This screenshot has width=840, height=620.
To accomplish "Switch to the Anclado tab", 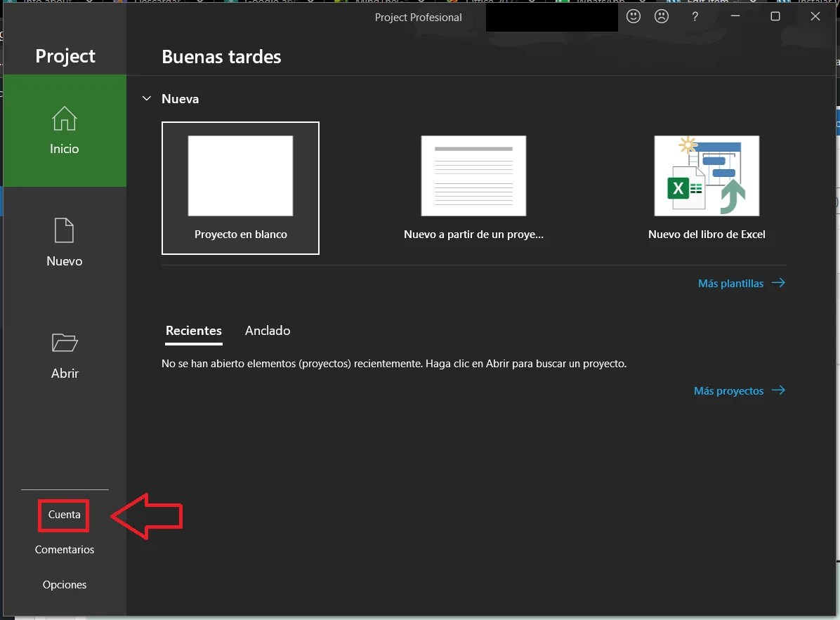I will 268,331.
